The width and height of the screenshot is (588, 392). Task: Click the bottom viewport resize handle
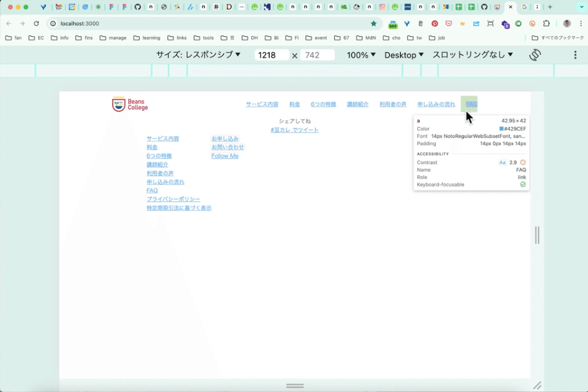[x=295, y=386]
